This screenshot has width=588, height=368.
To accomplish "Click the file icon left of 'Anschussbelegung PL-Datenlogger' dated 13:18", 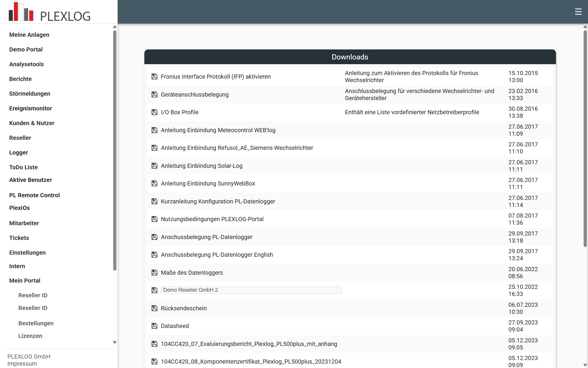I will pos(154,237).
